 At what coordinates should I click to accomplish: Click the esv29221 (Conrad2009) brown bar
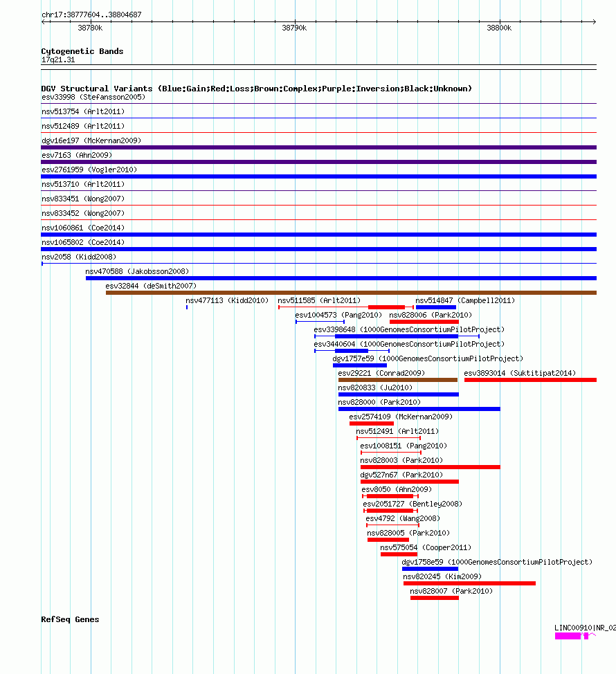(x=397, y=380)
